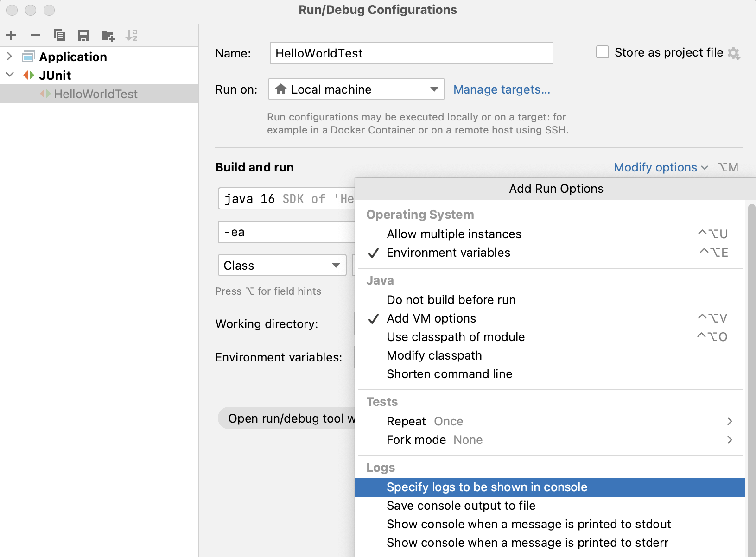Toggle the Add VM options entry
The width and height of the screenshot is (756, 557).
(550, 318)
